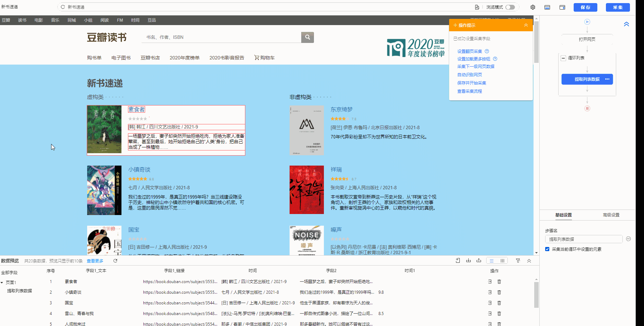The height and width of the screenshot is (326, 644).
Task: Delete row 3 国宝 with trash icon
Action: tap(499, 303)
